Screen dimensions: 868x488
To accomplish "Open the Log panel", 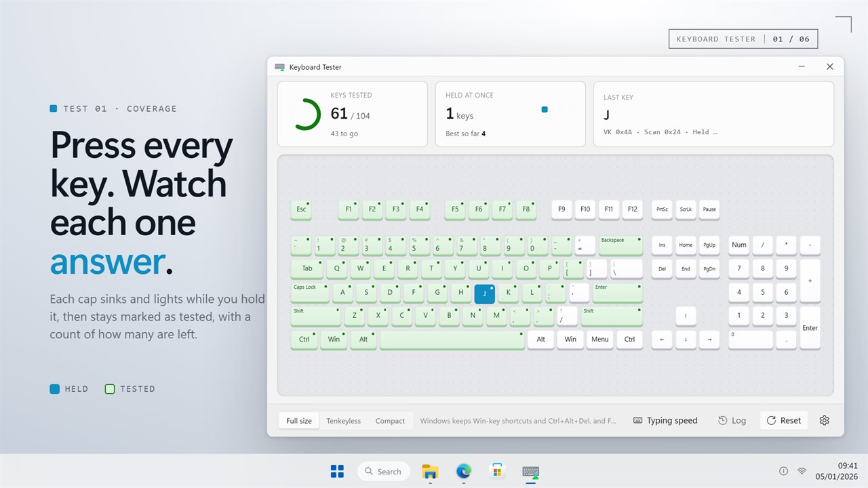I will [732, 420].
